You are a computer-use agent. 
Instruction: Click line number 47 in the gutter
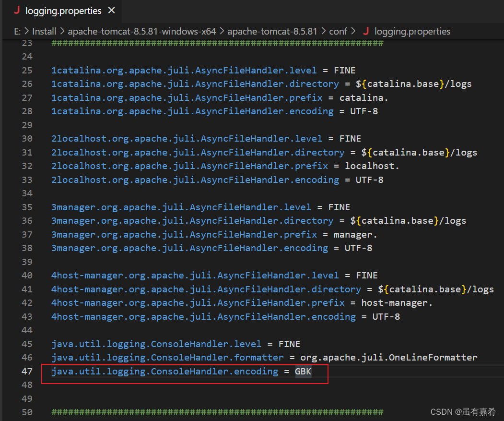27,372
